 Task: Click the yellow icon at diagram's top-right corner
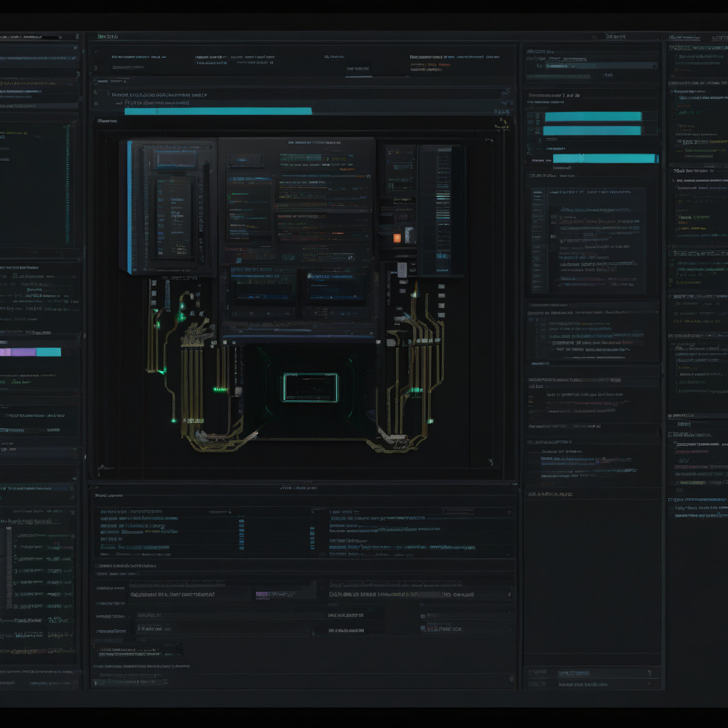click(503, 124)
